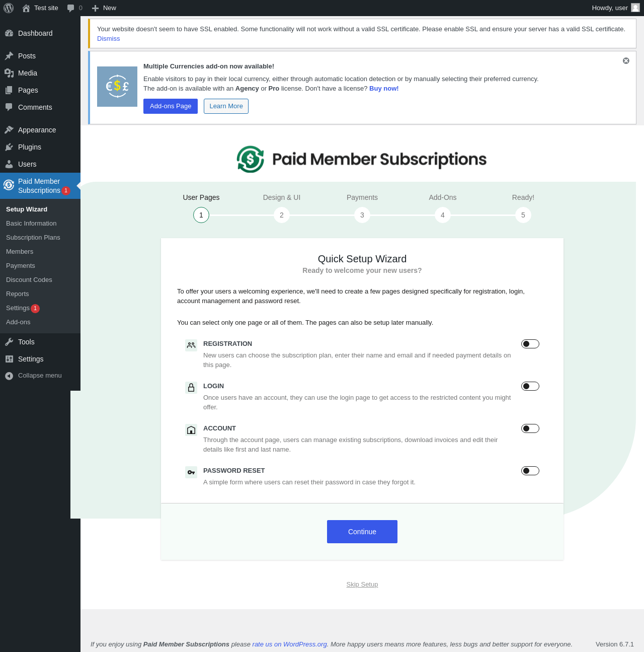Click the Buy now! link

(384, 89)
